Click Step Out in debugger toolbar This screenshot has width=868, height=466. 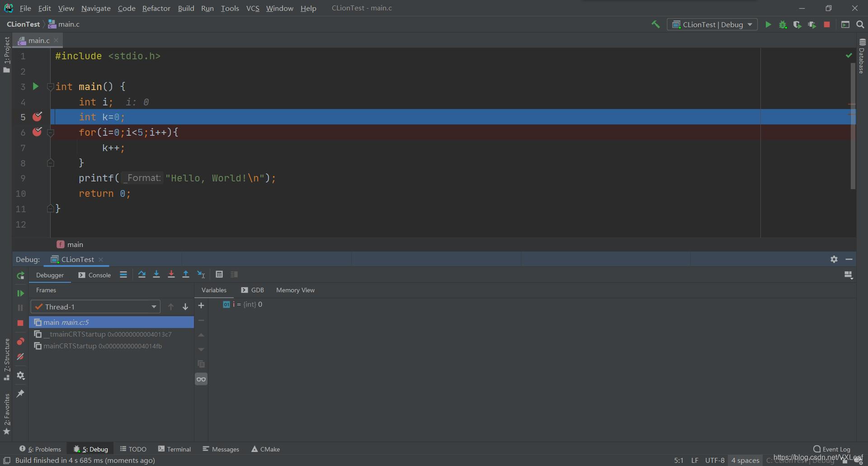[x=185, y=274]
